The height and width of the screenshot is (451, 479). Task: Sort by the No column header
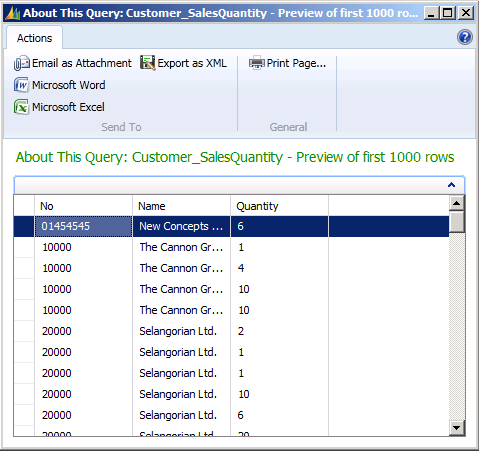[83, 206]
